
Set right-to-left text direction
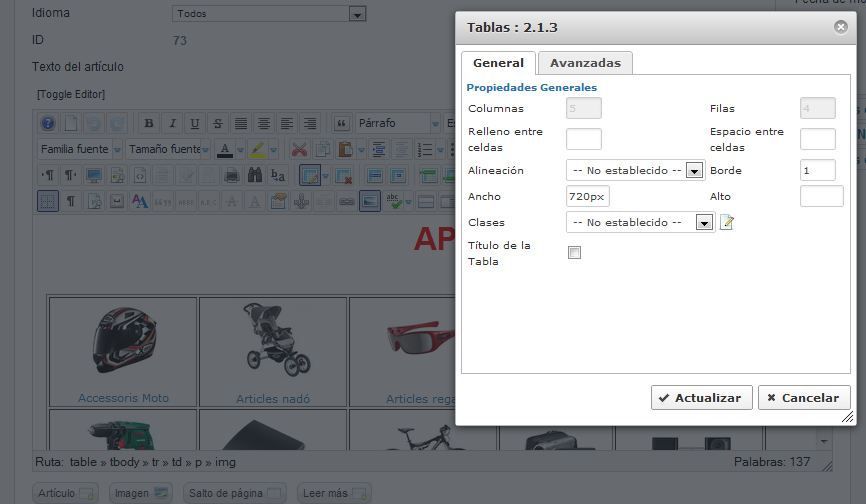pos(71,176)
